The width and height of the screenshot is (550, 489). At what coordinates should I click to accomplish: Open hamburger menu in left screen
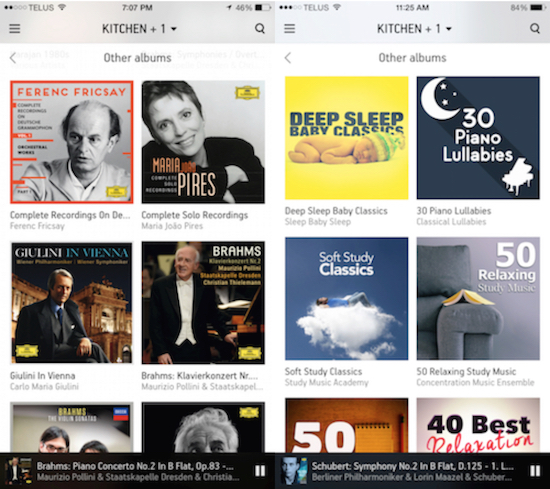(14, 28)
